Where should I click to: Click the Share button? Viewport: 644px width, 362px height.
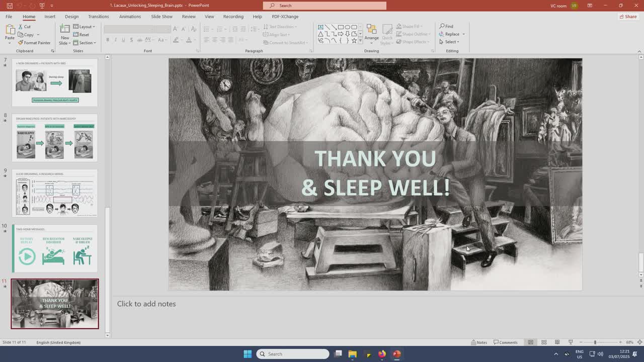(628, 17)
